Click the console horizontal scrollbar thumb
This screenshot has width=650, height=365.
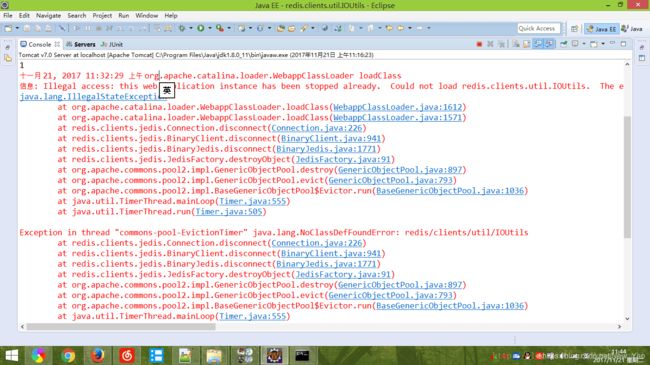coord(121,326)
